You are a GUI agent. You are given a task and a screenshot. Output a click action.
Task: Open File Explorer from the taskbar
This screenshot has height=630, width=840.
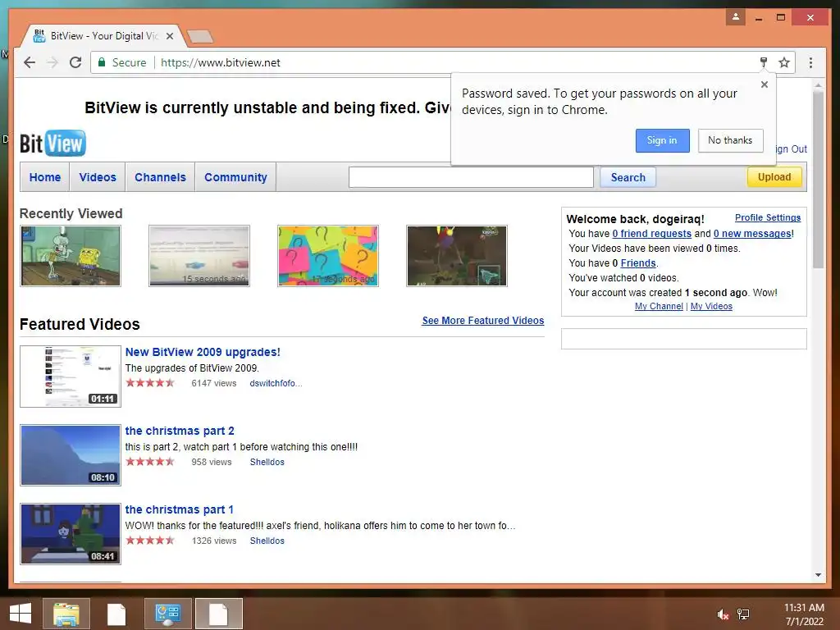[x=66, y=614]
